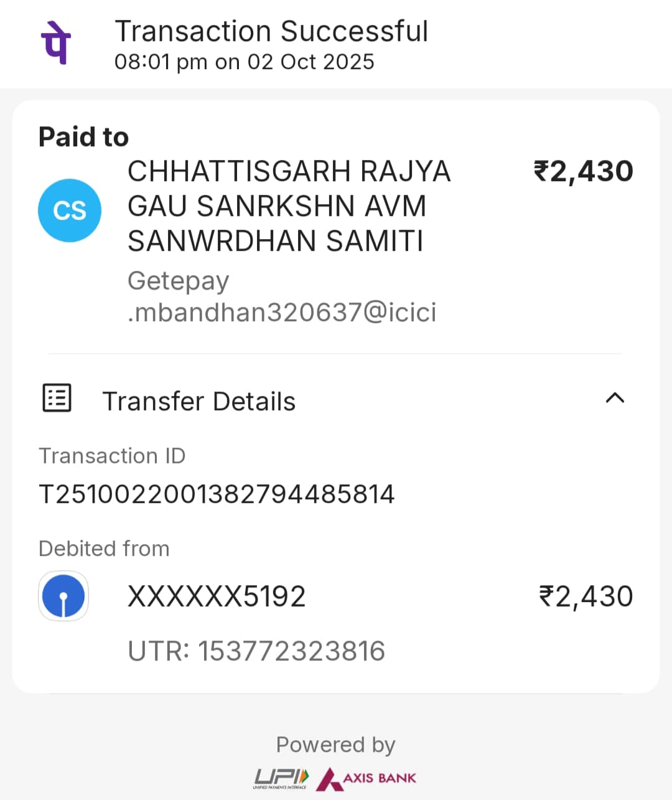This screenshot has height=800, width=672.
Task: Click the blue CS payee avatar
Action: point(70,210)
